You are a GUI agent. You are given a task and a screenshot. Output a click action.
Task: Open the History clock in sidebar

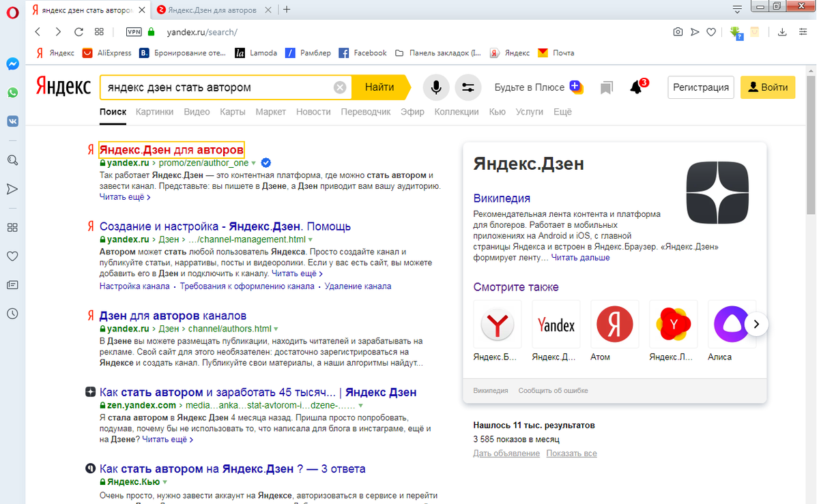click(12, 314)
